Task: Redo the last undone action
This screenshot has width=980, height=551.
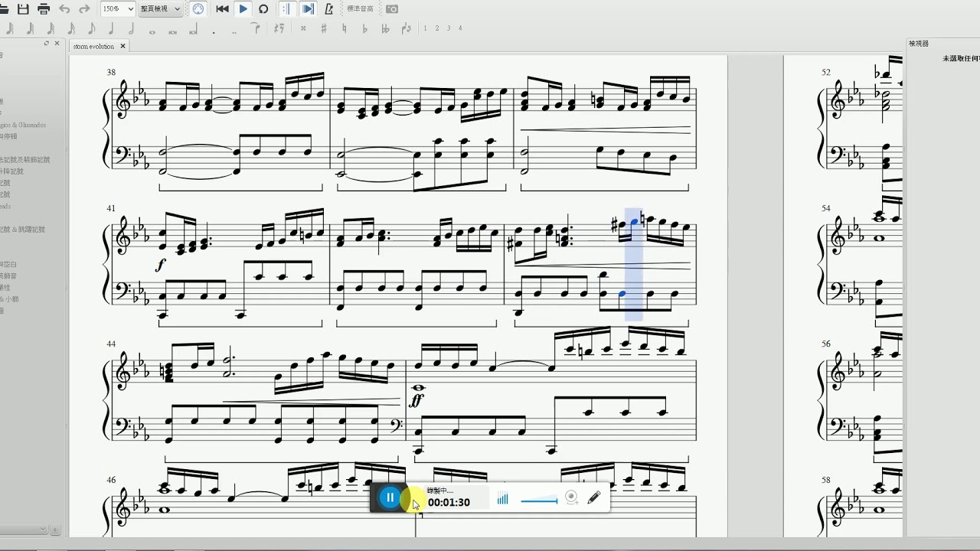Action: click(84, 9)
